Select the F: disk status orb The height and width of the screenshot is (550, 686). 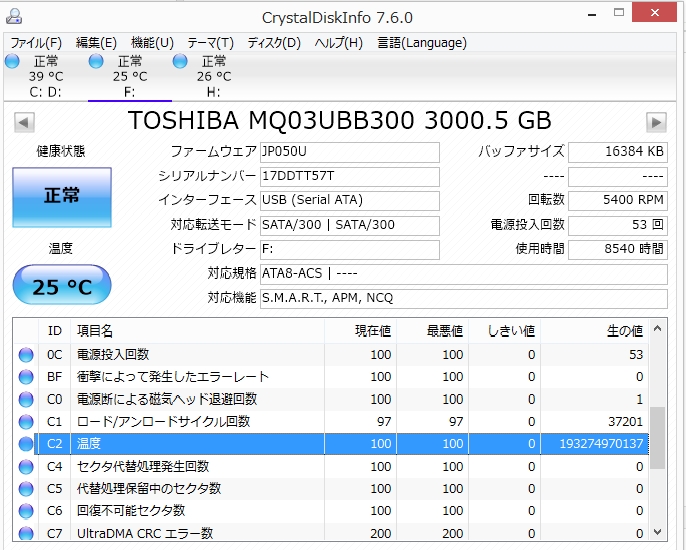tap(96, 61)
